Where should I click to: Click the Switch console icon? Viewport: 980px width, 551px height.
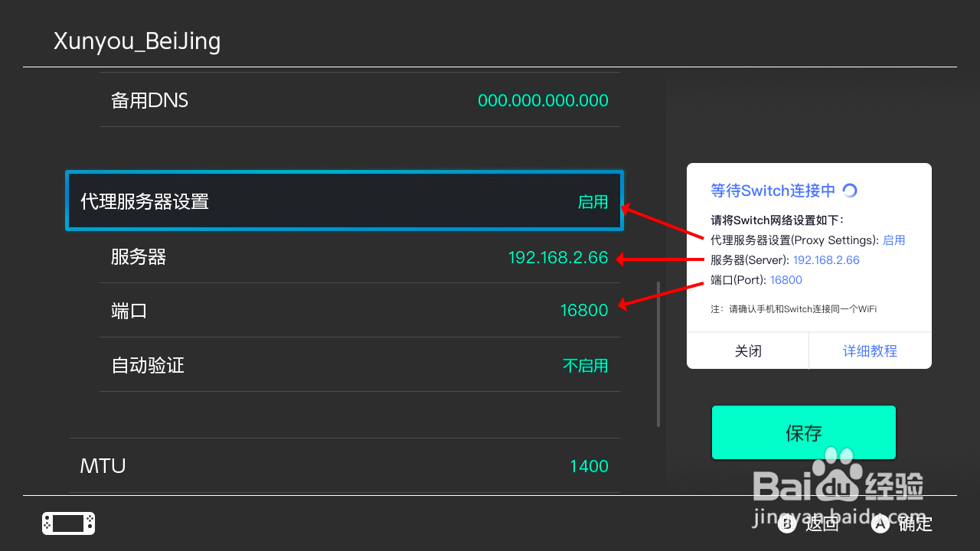[x=68, y=523]
